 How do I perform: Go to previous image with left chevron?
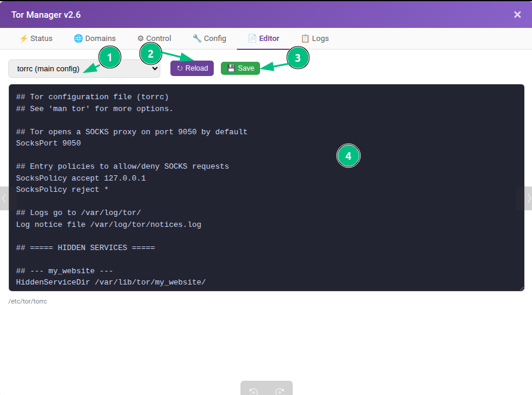4,198
